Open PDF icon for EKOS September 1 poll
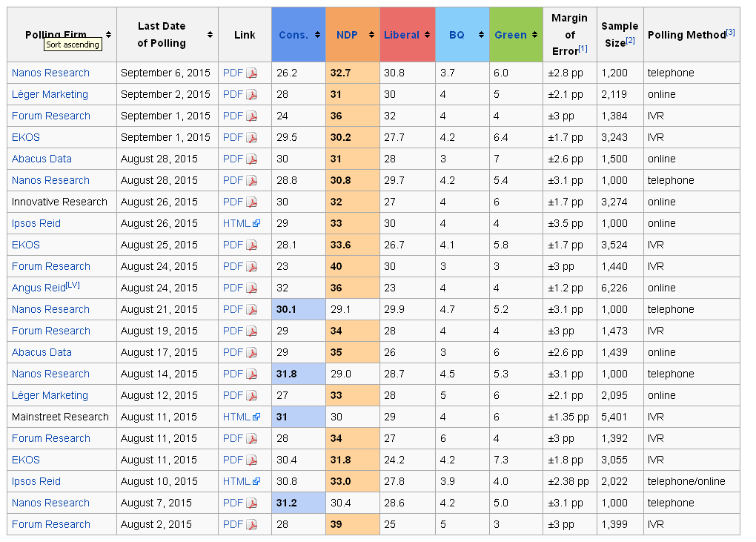756x542 pixels. (x=252, y=137)
